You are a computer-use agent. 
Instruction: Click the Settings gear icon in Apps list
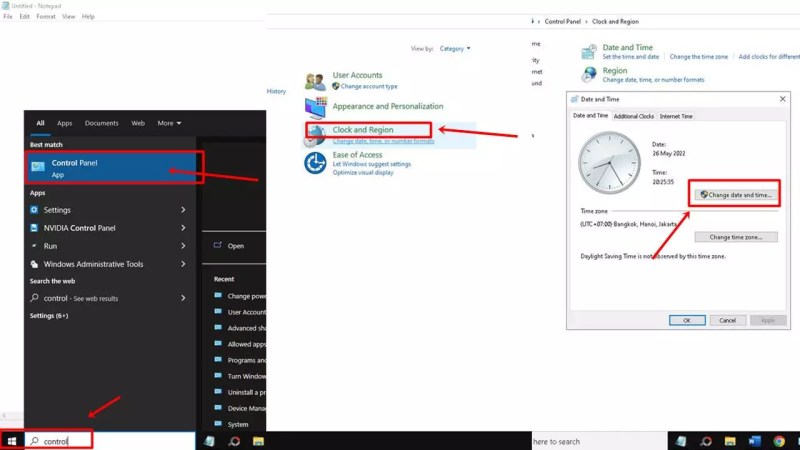(34, 210)
